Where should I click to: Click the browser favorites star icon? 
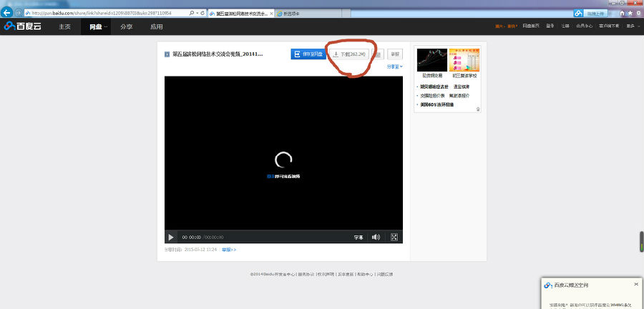coord(629,14)
